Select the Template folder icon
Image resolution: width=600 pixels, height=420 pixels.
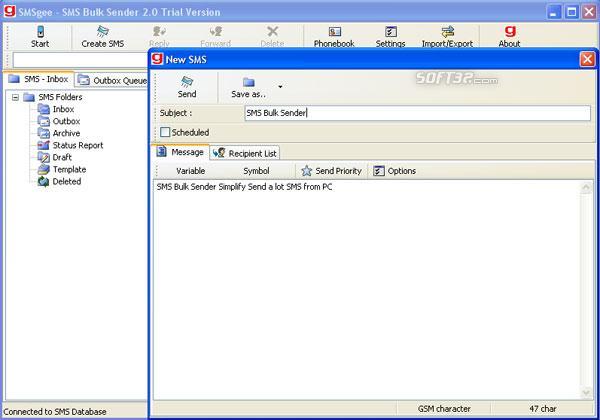(x=44, y=169)
